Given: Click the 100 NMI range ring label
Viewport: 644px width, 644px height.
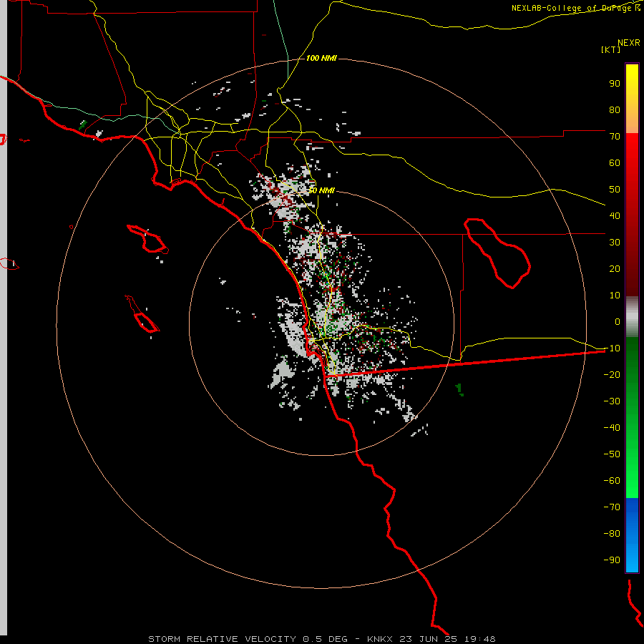Looking at the screenshot, I should point(321,59).
